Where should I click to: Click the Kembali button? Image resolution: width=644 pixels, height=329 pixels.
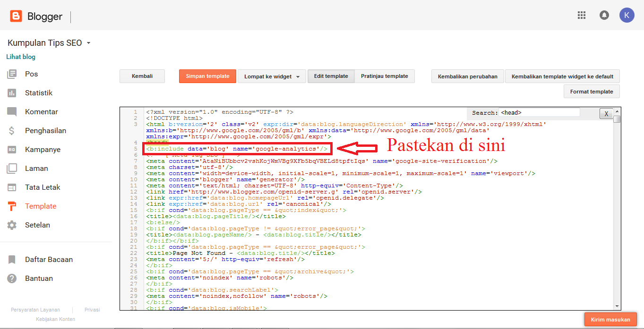142,76
